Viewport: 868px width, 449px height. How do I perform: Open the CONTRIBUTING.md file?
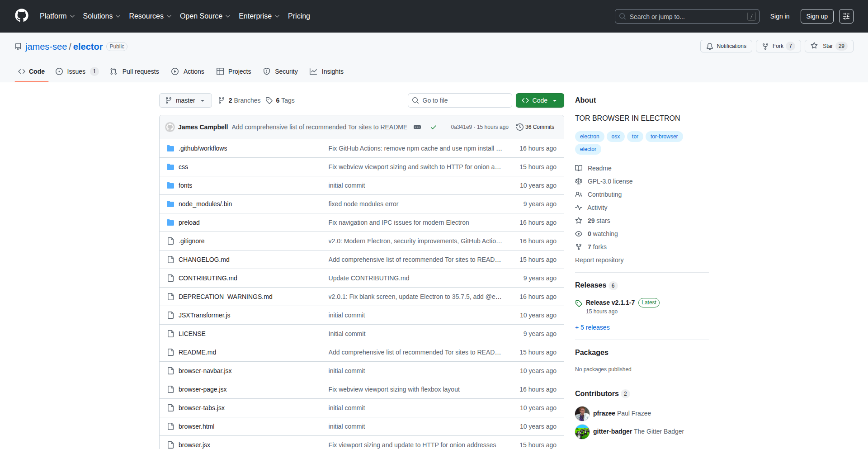click(208, 278)
